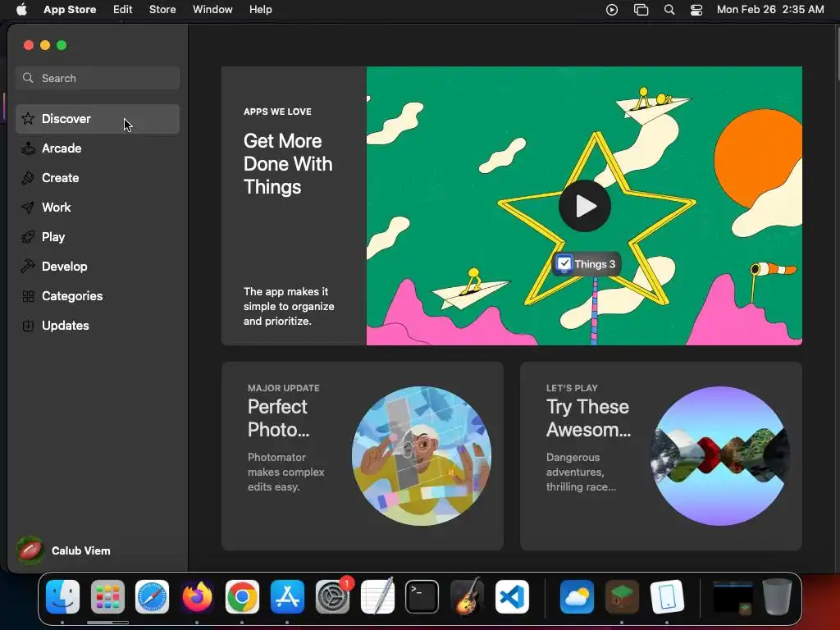840x630 pixels.
Task: Open Terminal from the Dock
Action: click(422, 597)
